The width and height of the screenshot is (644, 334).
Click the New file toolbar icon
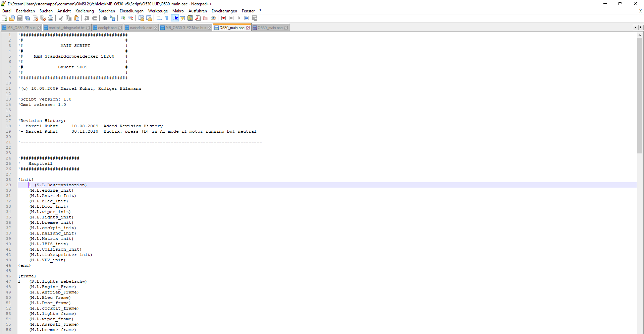[x=4, y=18]
